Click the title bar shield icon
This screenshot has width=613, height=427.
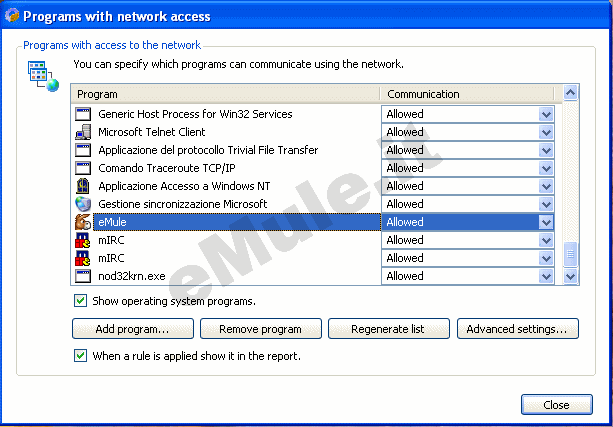[x=12, y=16]
